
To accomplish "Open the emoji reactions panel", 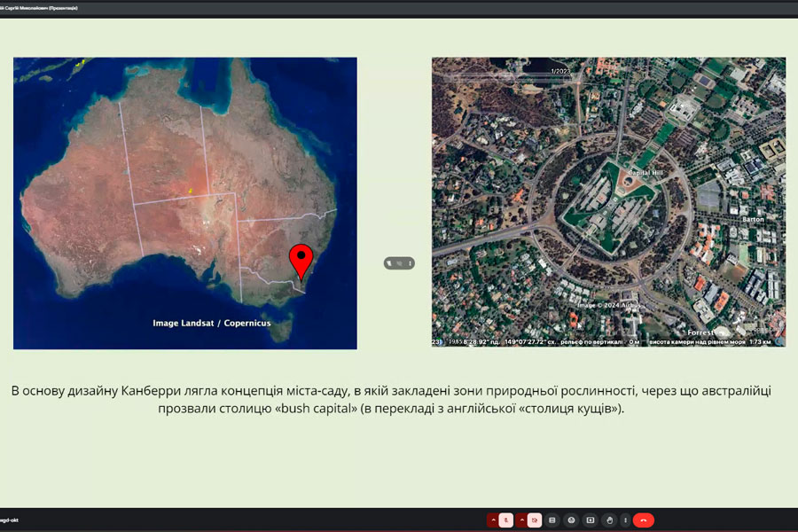I will click(572, 520).
